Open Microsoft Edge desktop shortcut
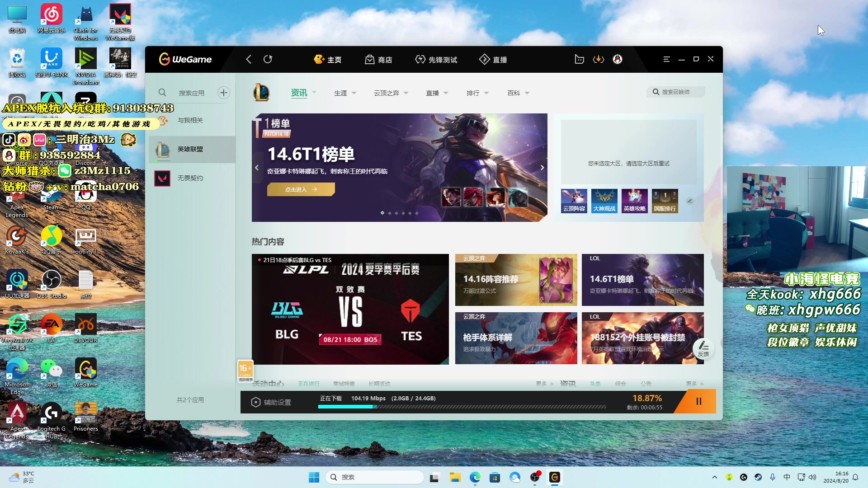 point(17,376)
